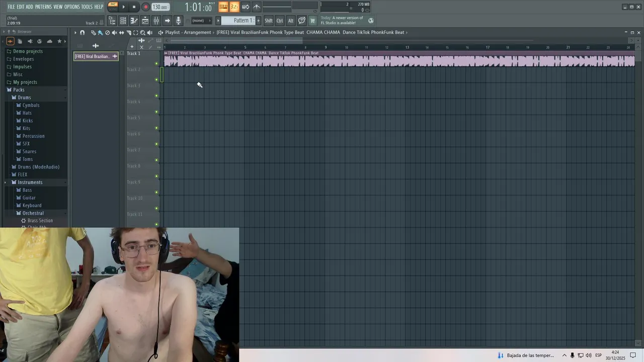
Task: Choose the Select tool (dashed square)
Action: click(x=135, y=33)
